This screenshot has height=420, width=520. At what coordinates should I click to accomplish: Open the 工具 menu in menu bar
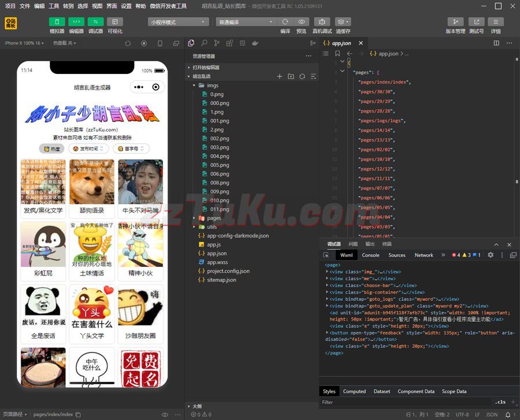(x=54, y=6)
